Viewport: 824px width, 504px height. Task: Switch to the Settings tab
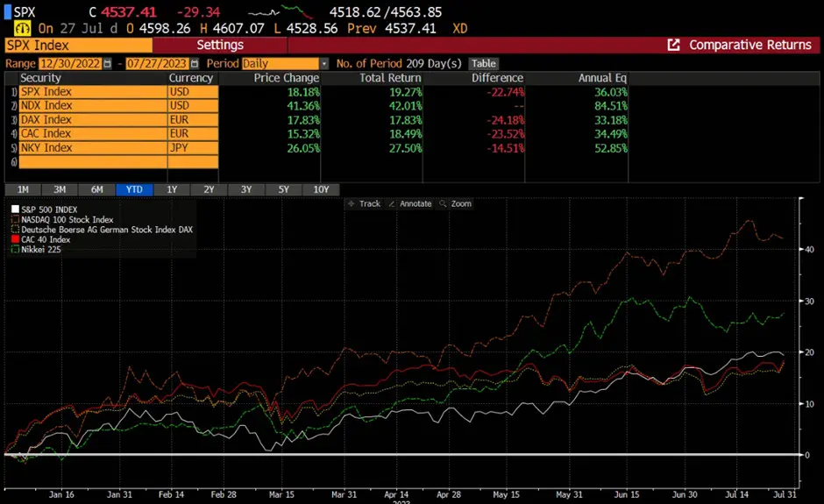point(220,45)
